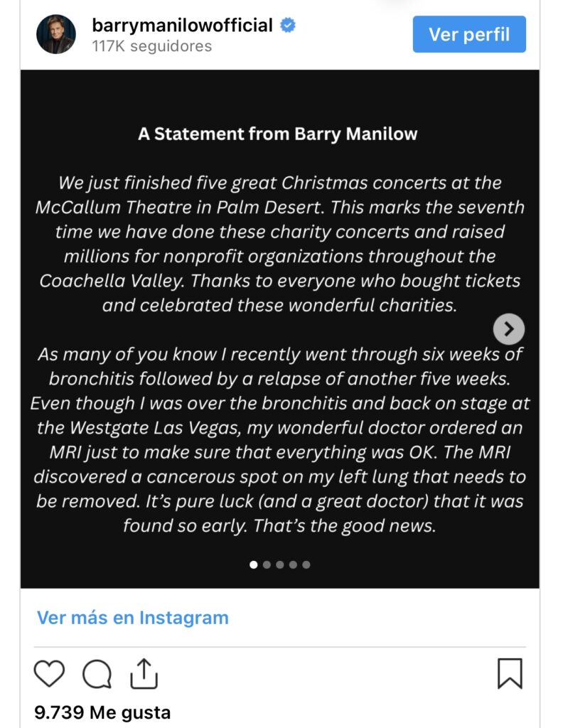Tap the share arrow icon

pos(143,673)
